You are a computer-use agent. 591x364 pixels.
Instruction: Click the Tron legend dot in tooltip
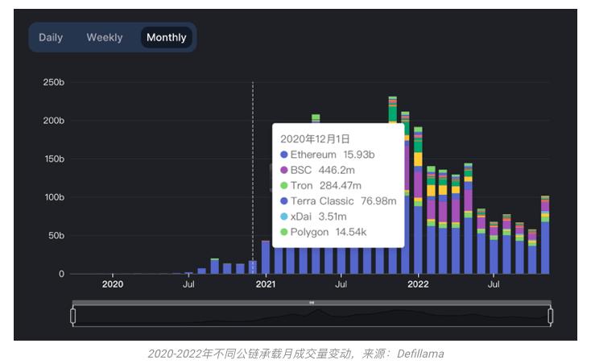pos(283,186)
